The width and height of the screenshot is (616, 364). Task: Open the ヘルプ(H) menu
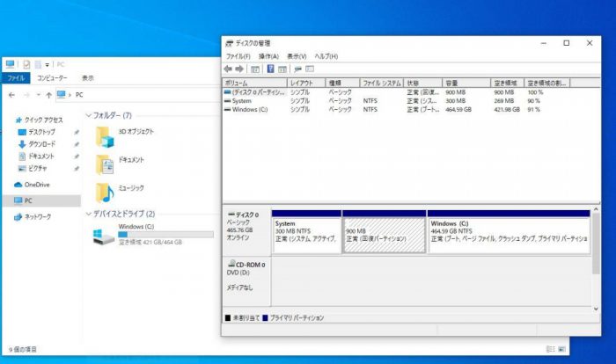click(x=326, y=56)
